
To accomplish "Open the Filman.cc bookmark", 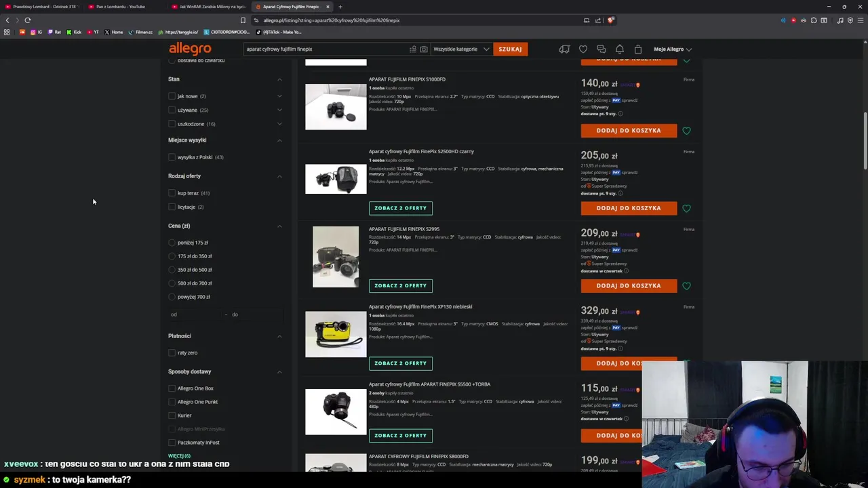I will (140, 32).
